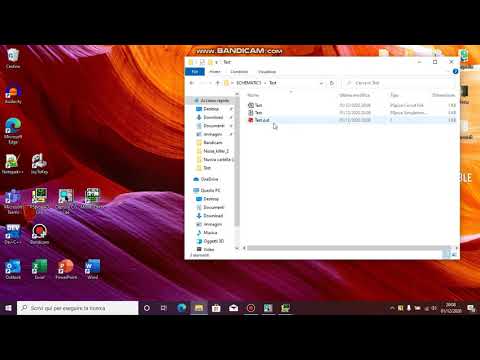This screenshot has width=480, height=360.
Task: Click the Bandicam recorder taskbar icon
Action: pos(251,308)
